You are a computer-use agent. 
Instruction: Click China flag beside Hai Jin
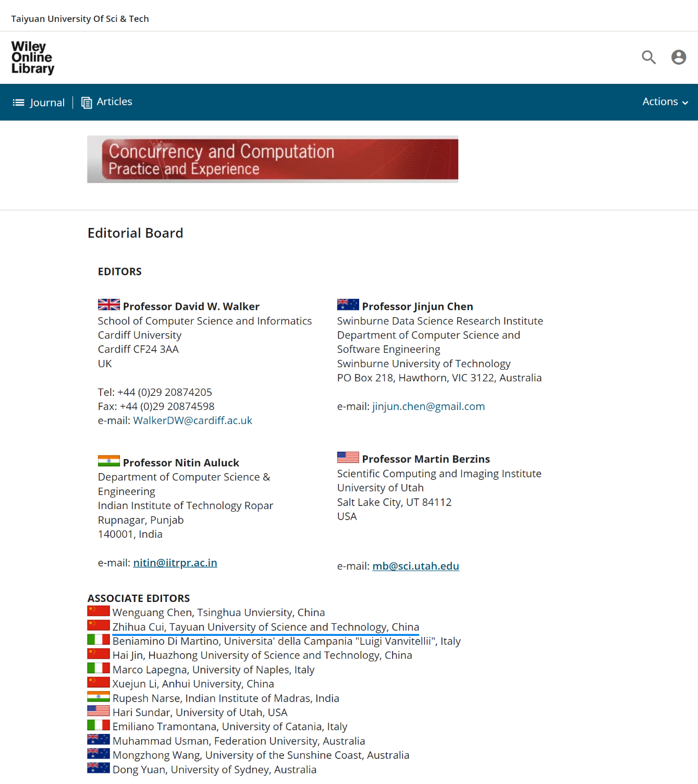99,654
